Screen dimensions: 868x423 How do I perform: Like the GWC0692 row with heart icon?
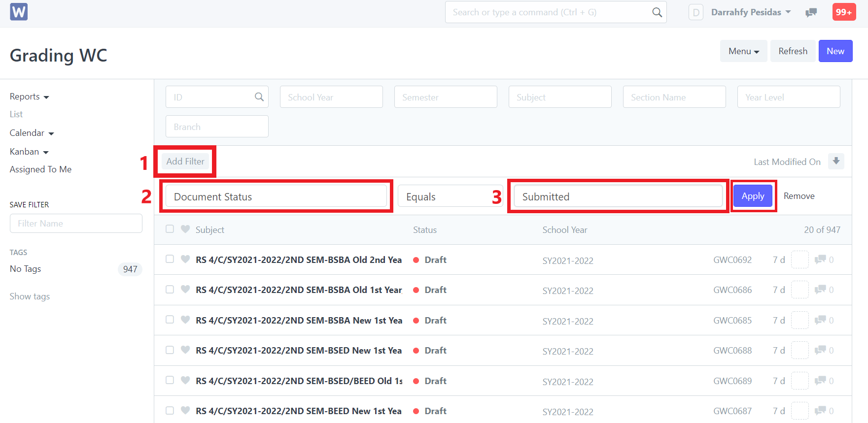[185, 259]
